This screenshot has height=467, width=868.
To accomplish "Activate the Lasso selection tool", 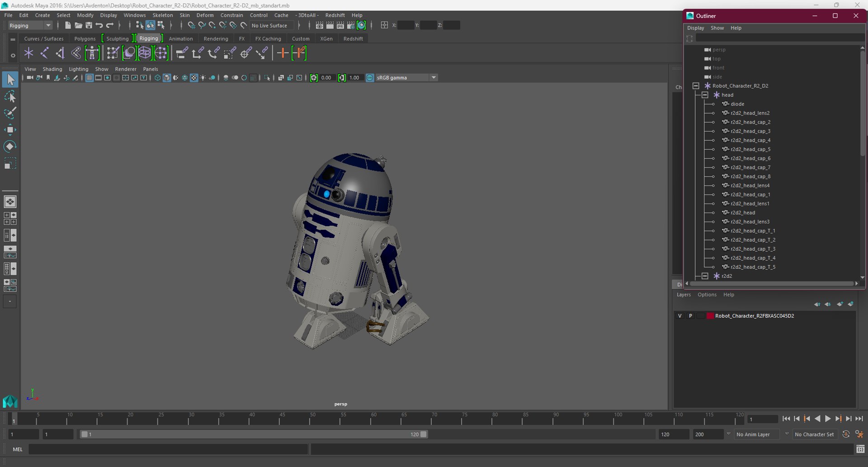I will 10,96.
